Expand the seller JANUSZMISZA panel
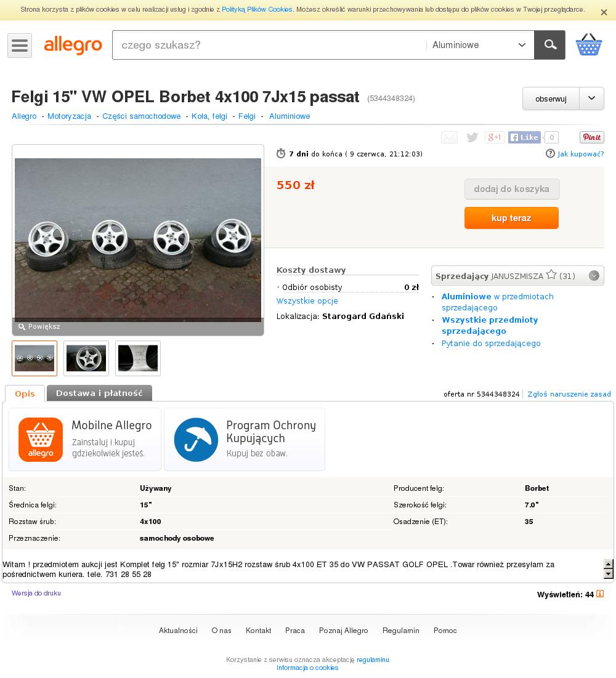616x678 pixels. 594,276
